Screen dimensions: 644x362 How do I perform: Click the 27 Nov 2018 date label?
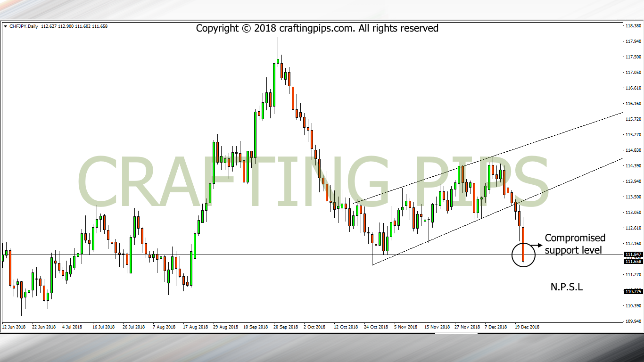click(467, 327)
